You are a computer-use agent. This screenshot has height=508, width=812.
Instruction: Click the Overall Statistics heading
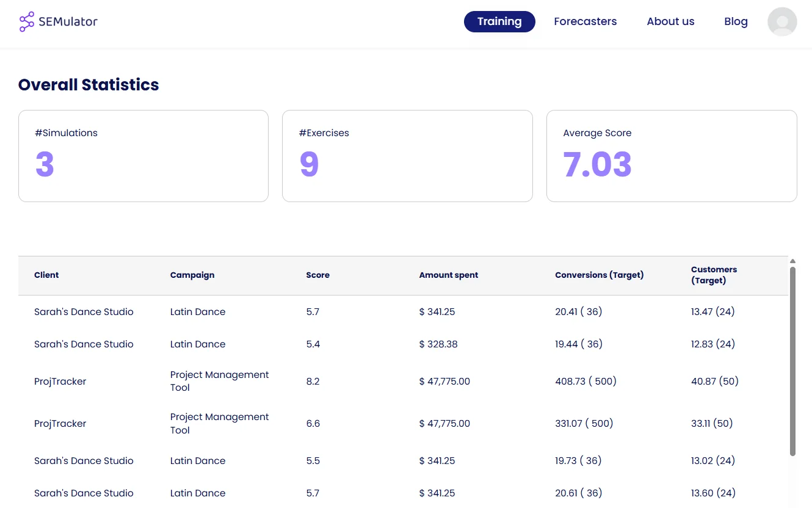[x=89, y=85]
